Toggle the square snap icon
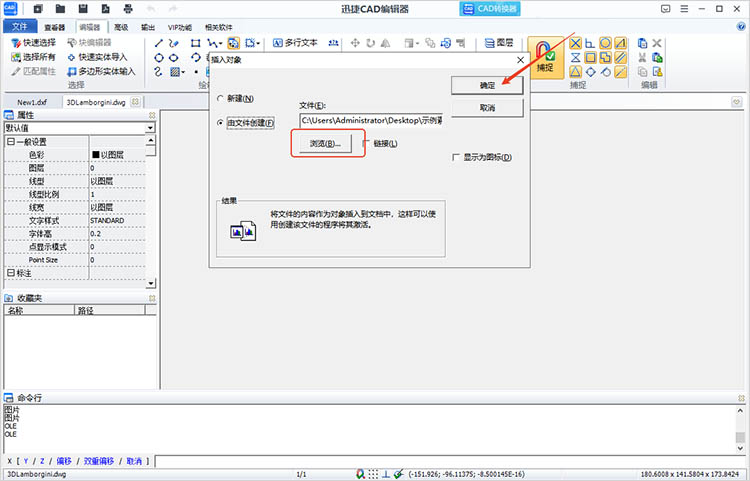The height and width of the screenshot is (481, 750). tap(590, 58)
